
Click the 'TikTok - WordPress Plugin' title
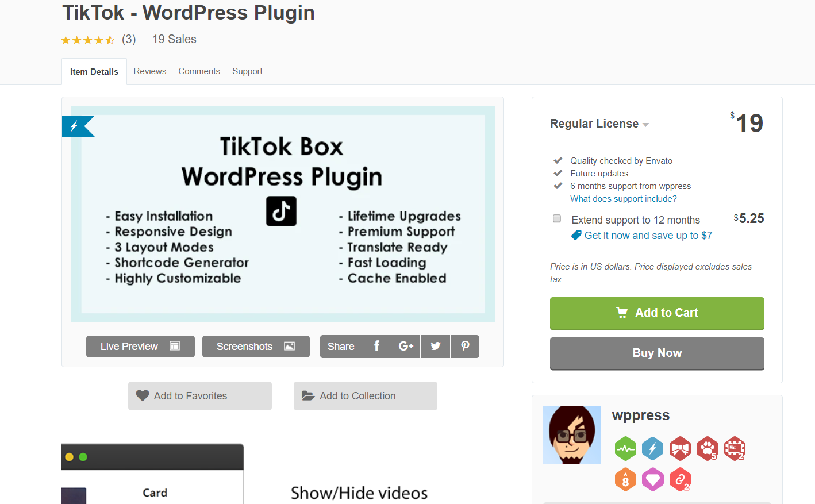[189, 13]
